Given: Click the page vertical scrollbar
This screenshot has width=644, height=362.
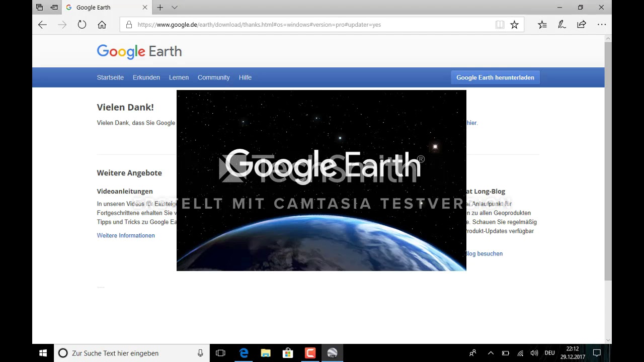Looking at the screenshot, I should pos(608,161).
